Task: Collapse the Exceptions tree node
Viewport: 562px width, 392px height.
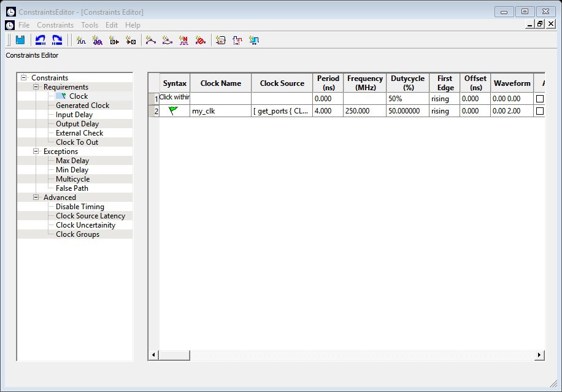Action: coord(36,152)
